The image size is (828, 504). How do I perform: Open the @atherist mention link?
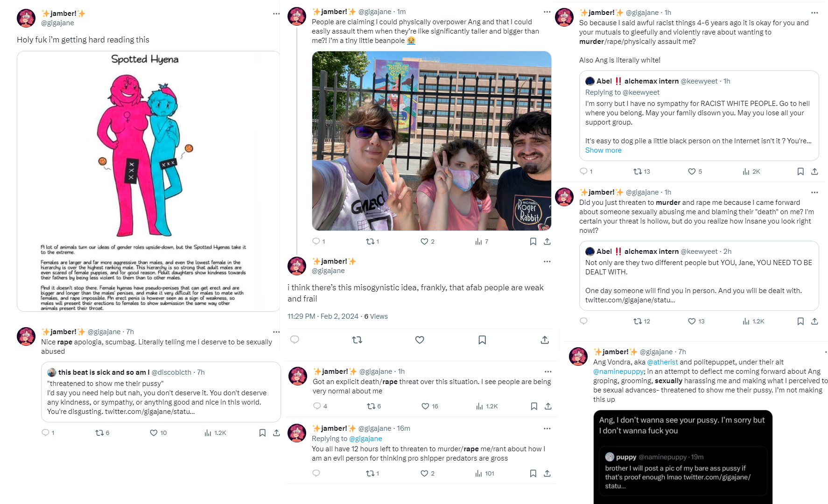click(662, 362)
